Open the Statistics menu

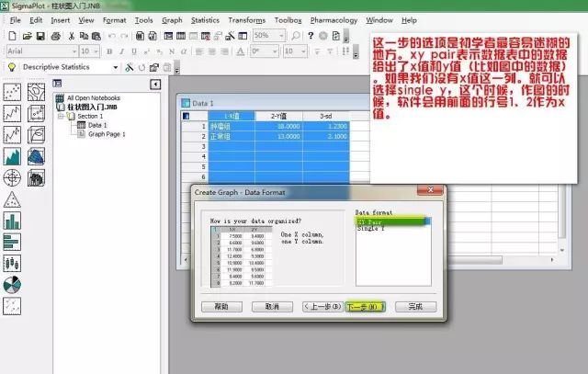(205, 20)
